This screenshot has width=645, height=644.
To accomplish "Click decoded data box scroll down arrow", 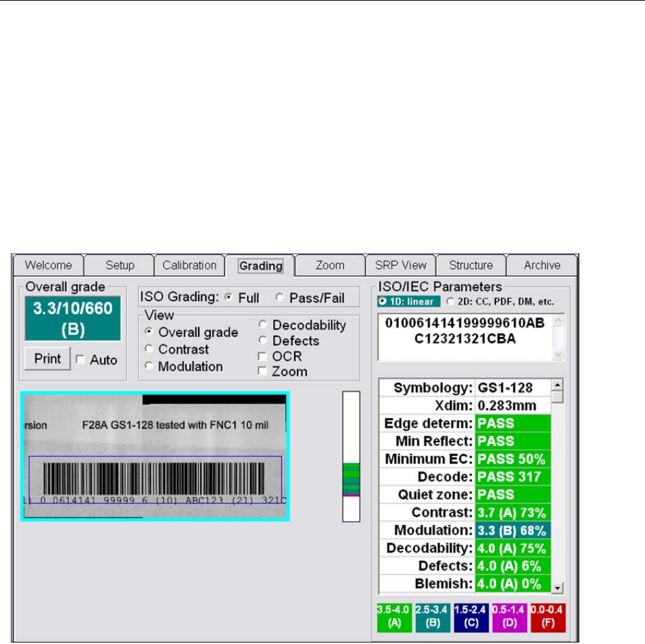I will click(x=558, y=354).
